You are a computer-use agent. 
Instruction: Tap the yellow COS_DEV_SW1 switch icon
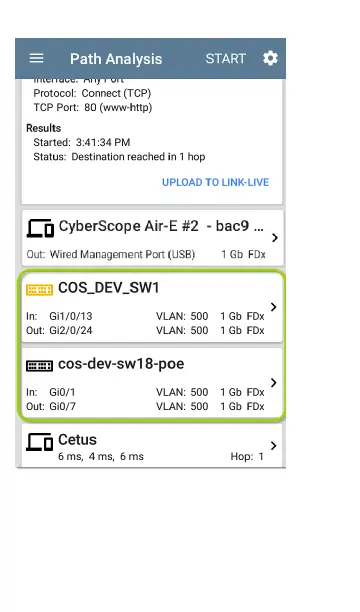point(39,290)
